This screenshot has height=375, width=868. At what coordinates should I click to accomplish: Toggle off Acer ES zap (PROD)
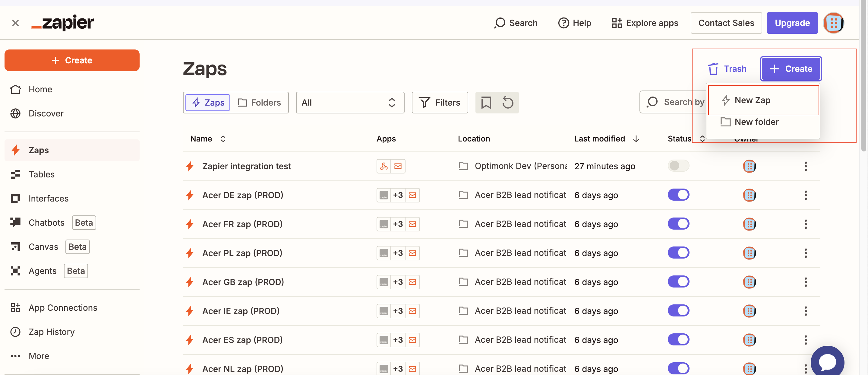678,340
